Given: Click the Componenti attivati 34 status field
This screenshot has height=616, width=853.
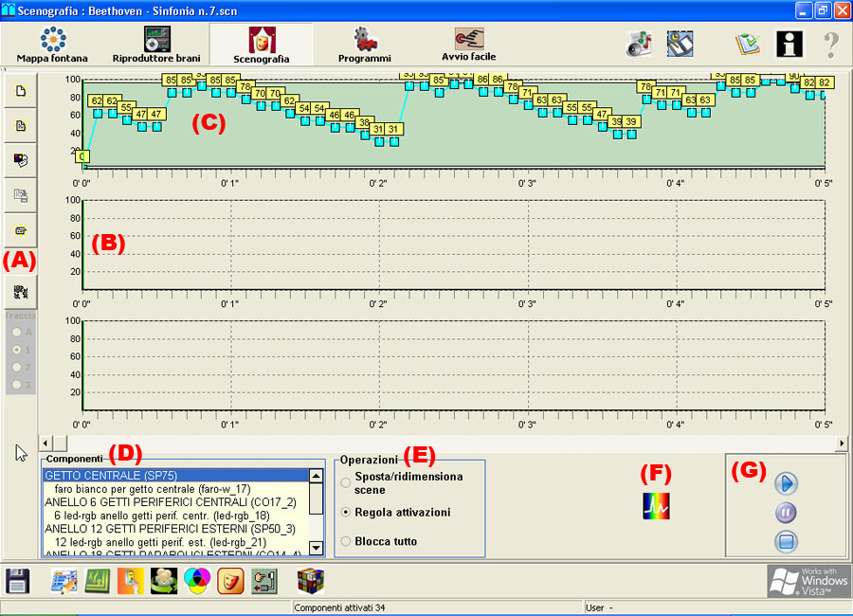Looking at the screenshot, I should [436, 607].
